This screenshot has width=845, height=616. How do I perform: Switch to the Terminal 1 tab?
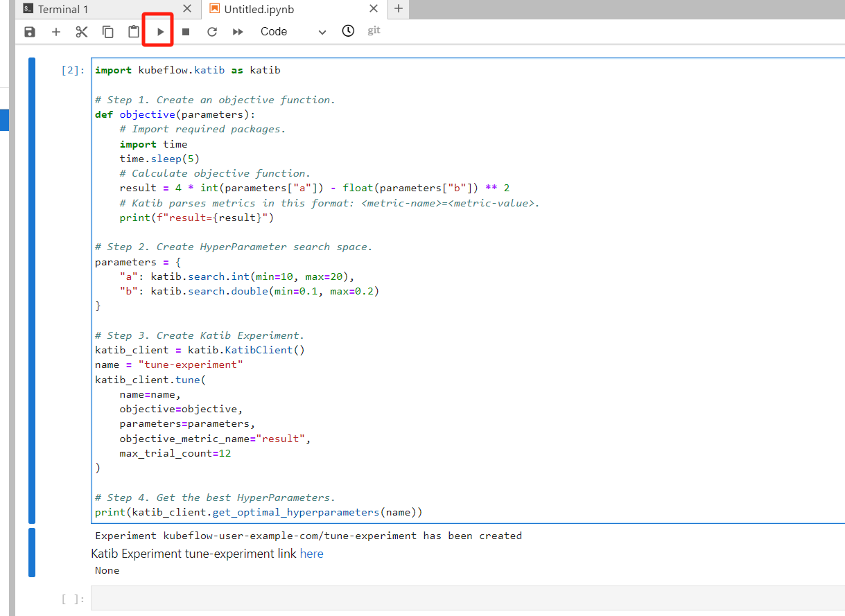pyautogui.click(x=63, y=10)
